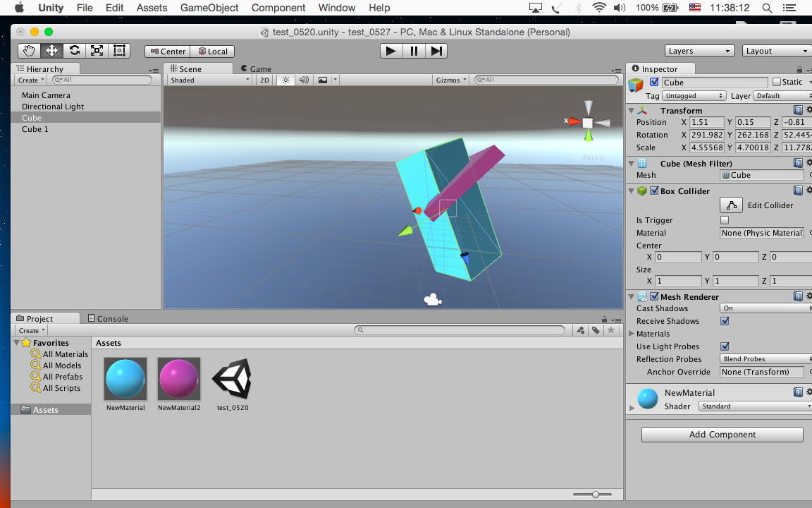Open the Layers dropdown
This screenshot has height=508, width=812.
tap(699, 51)
